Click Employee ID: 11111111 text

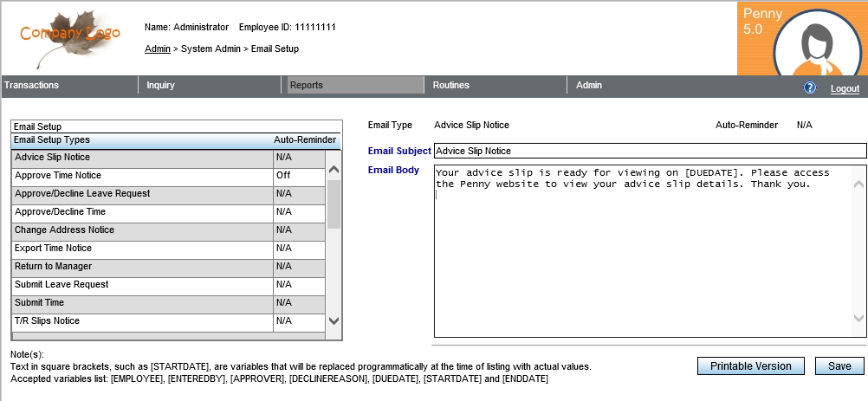coord(288,27)
